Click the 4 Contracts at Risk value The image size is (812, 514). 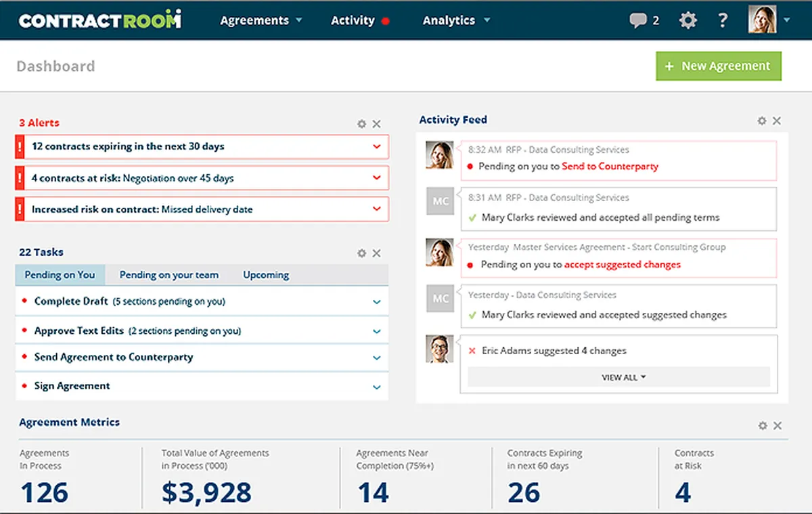[683, 492]
